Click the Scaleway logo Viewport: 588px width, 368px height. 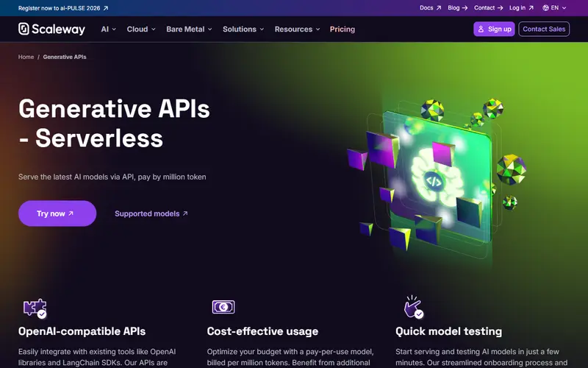click(51, 29)
